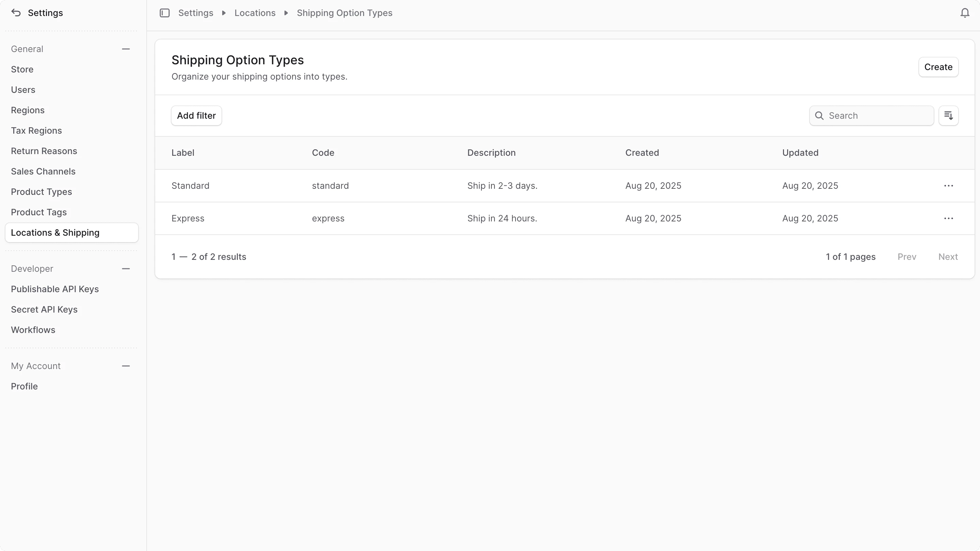Open Locations from the breadcrumb

(255, 13)
